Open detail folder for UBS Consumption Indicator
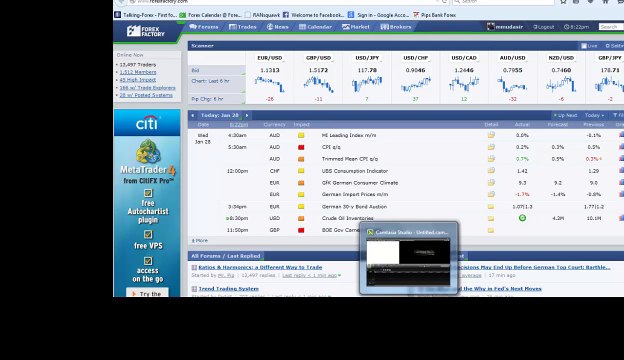The height and width of the screenshot is (360, 624). 491,171
